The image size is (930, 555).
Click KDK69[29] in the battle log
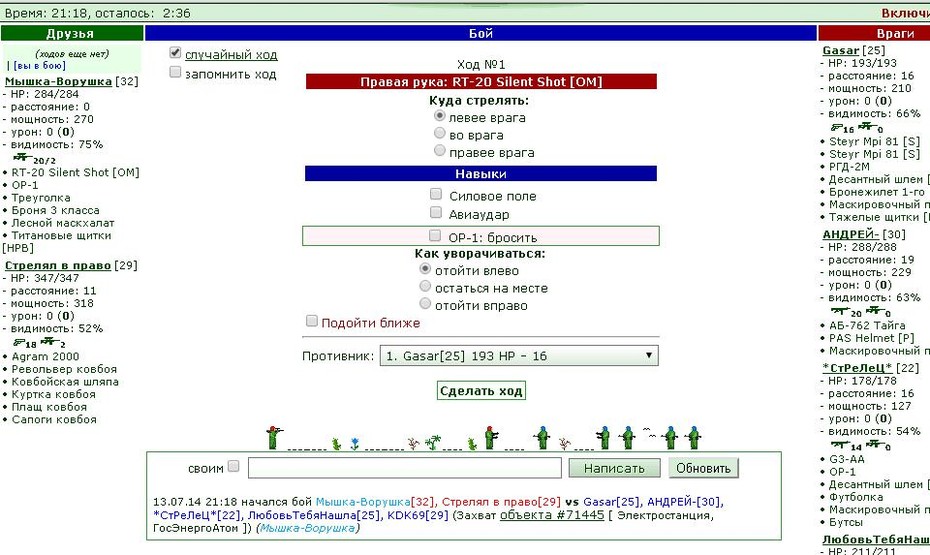pyautogui.click(x=418, y=515)
